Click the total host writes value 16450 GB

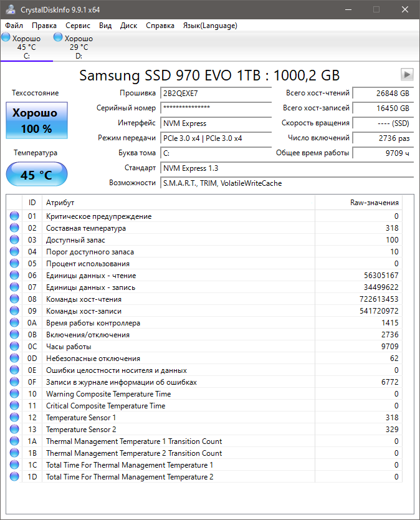[x=383, y=108]
